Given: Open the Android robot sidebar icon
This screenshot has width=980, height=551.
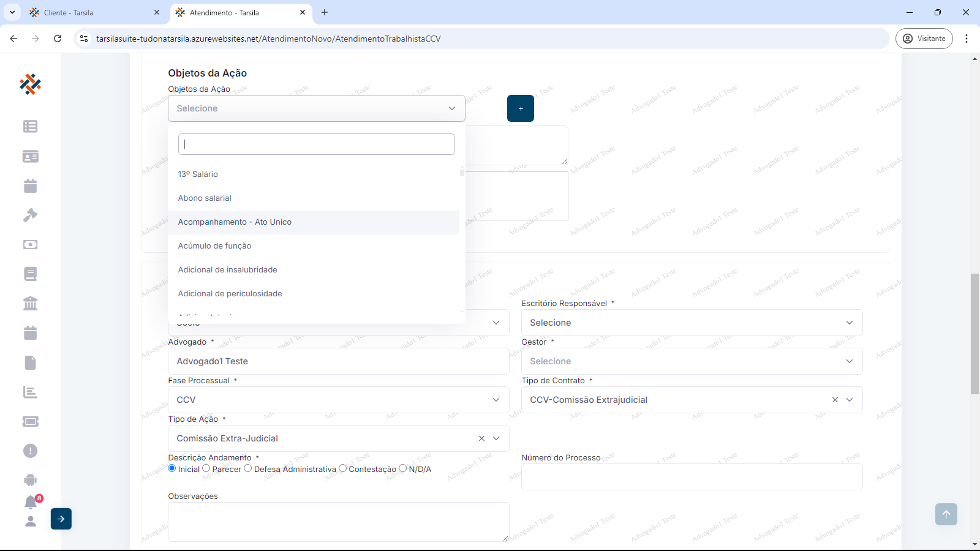Looking at the screenshot, I should pos(30,480).
